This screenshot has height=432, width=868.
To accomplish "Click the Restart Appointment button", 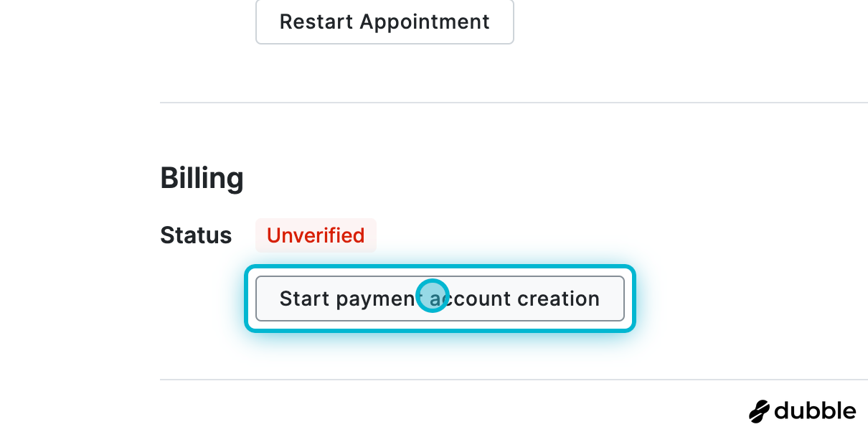I will click(x=385, y=22).
